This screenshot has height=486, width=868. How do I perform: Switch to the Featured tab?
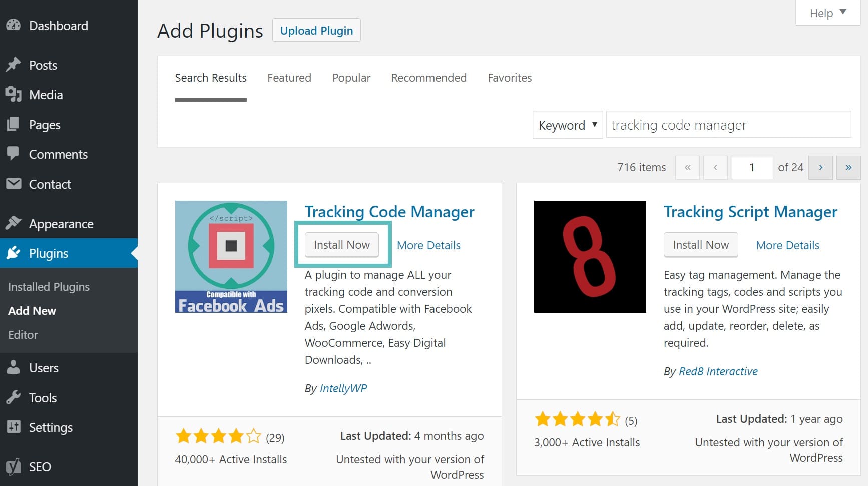pyautogui.click(x=289, y=78)
